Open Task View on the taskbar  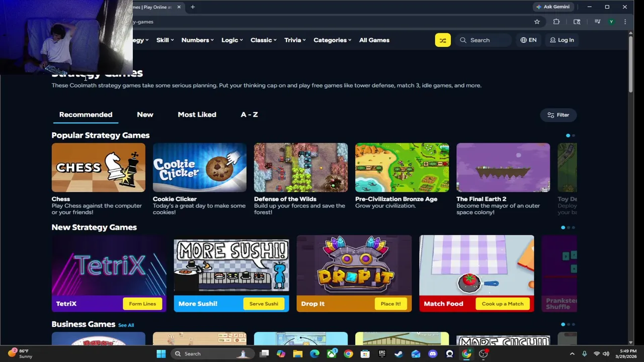click(x=264, y=354)
